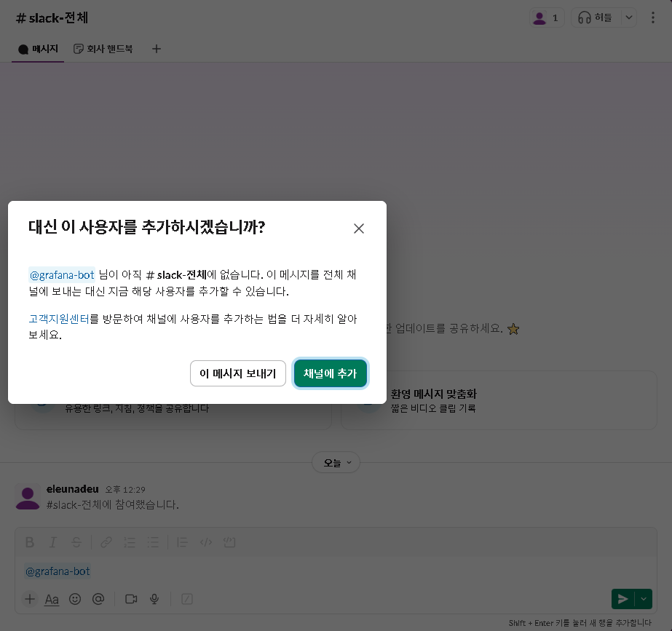Screen dimensions: 672x631
Task: Record a video clip
Action: 131,599
